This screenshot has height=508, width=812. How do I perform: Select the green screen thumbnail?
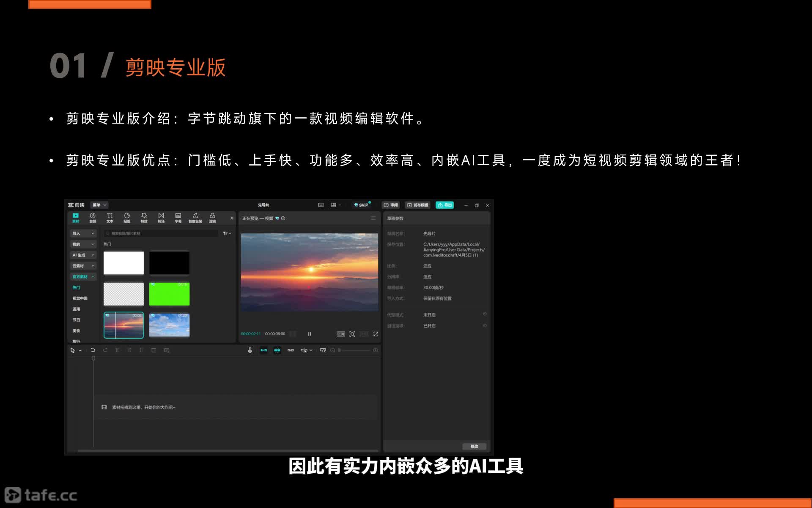(x=169, y=294)
